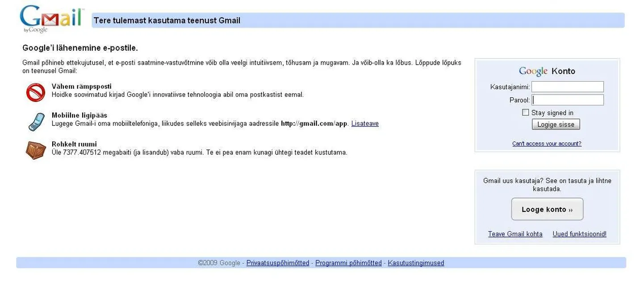This screenshot has height=291, width=644.
Task: Click the Vähem rämpsposti heading
Action: click(x=82, y=87)
